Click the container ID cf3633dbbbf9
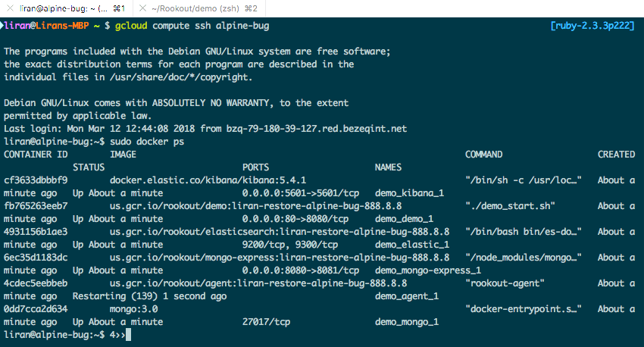The height and width of the screenshot is (347, 644). (x=36, y=180)
